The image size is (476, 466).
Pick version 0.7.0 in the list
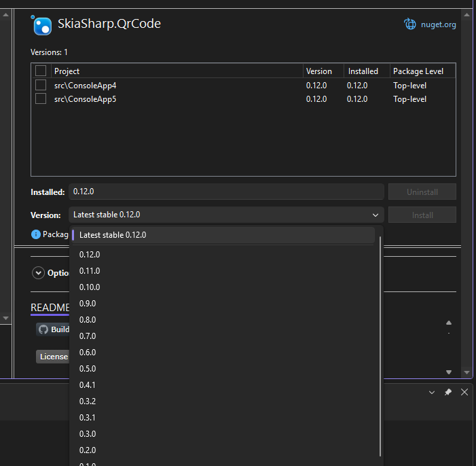[x=223, y=336]
